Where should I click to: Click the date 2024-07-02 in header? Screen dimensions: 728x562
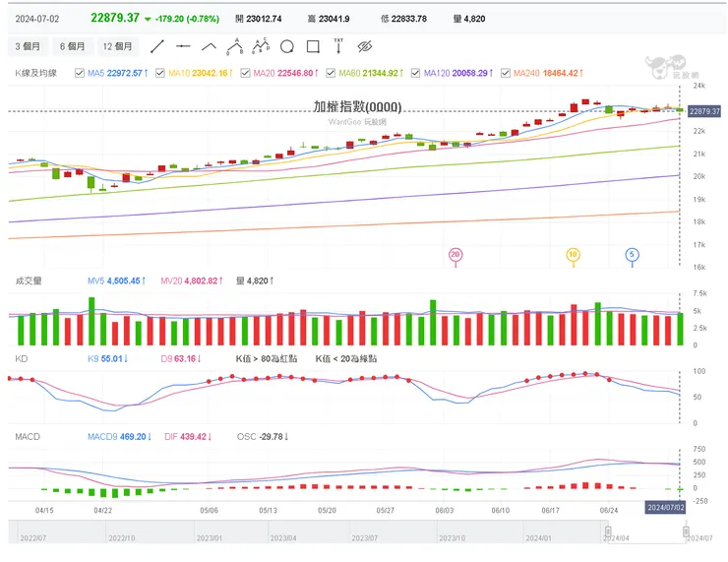(37, 19)
